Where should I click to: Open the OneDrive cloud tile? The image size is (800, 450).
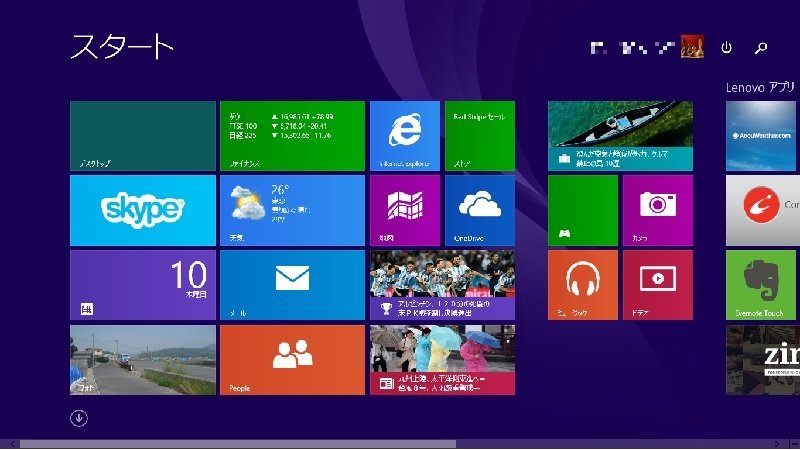point(480,210)
